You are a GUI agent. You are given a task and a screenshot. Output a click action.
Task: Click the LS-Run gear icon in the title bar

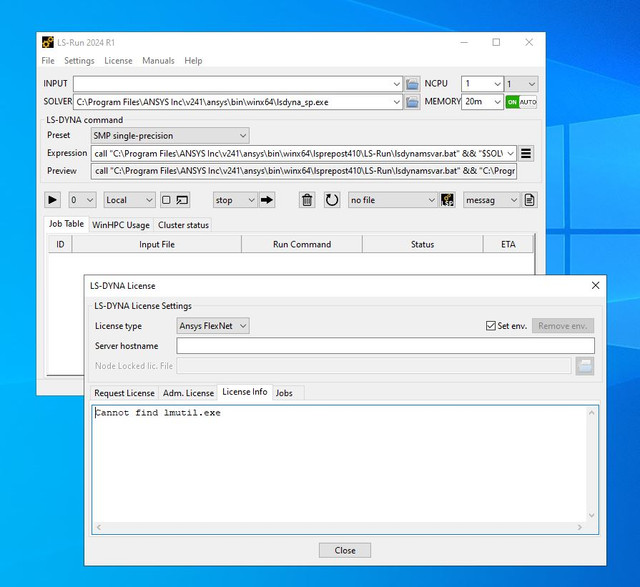pos(48,42)
